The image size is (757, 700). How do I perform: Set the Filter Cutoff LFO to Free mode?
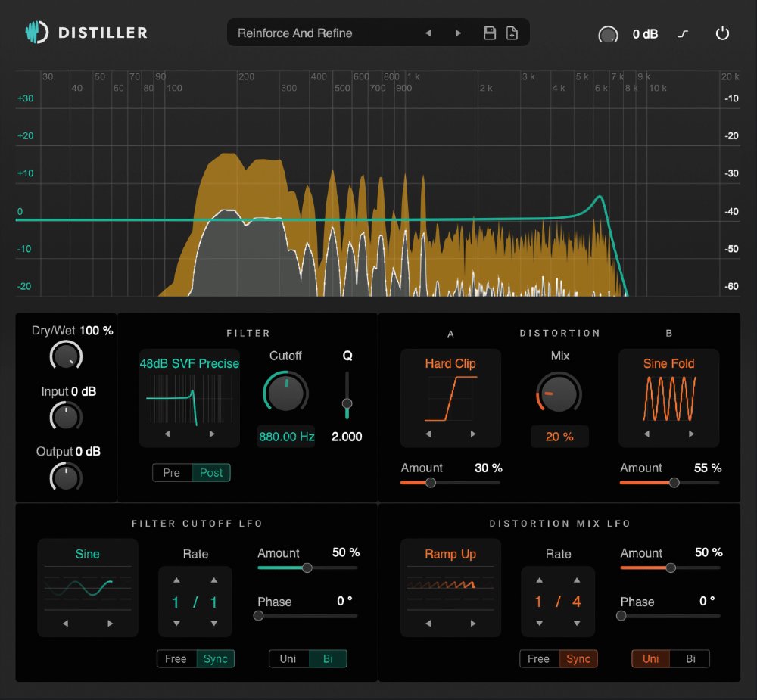point(175,658)
